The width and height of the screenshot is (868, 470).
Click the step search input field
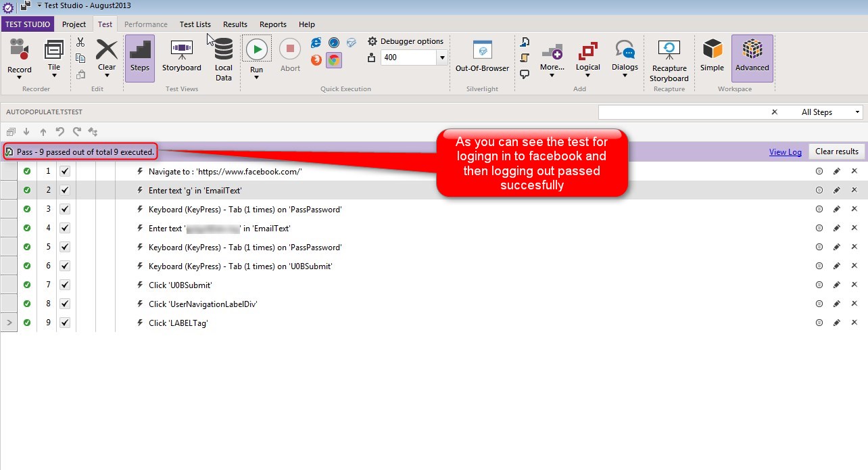(683, 112)
